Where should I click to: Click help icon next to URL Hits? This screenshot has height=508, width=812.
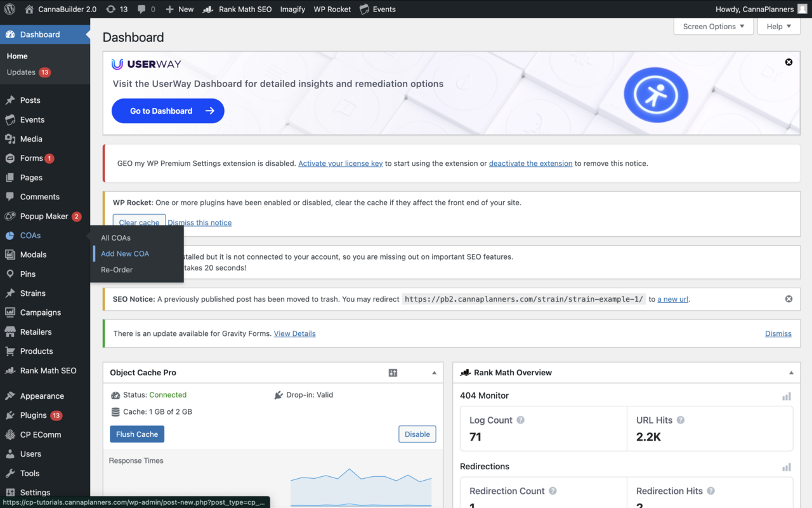pos(681,420)
